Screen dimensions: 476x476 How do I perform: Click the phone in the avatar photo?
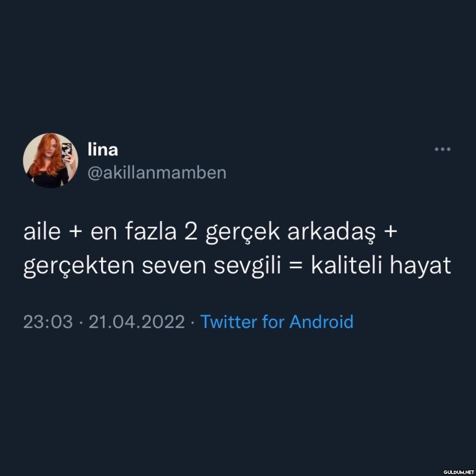[67, 153]
